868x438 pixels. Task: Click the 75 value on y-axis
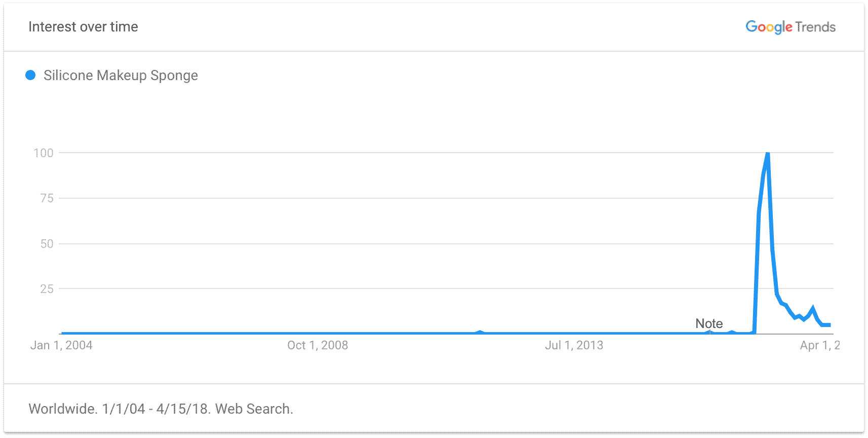click(x=47, y=198)
